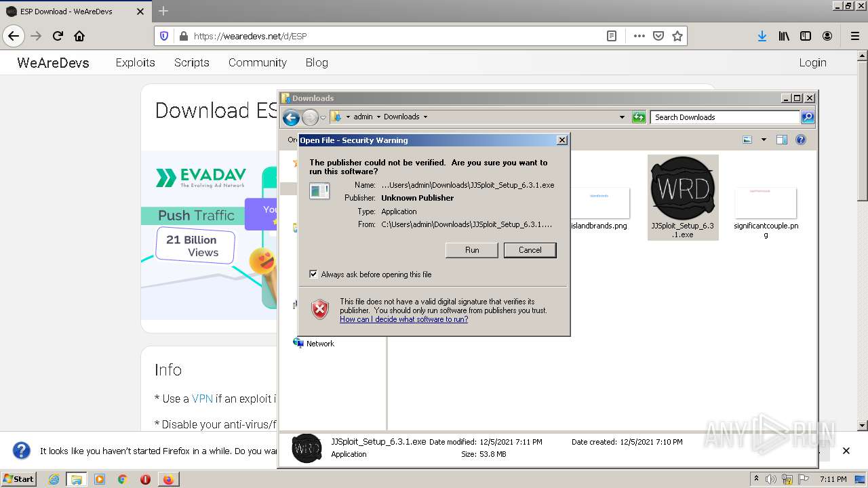Viewport: 868px width, 488px height.
Task: Click the taskbar clock showing 7:11 PM
Action: [x=833, y=479]
